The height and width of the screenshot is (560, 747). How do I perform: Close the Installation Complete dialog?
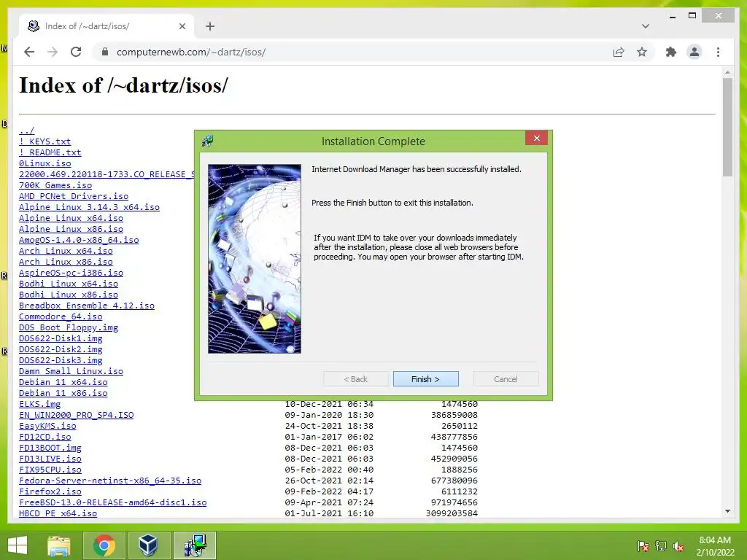(536, 138)
